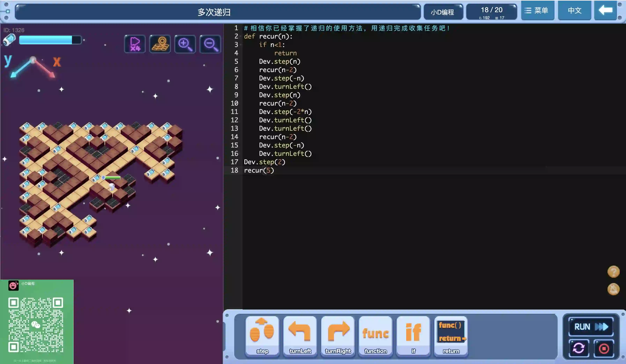Click the zoom in magnifier icon
This screenshot has height=364, width=626.
185,44
